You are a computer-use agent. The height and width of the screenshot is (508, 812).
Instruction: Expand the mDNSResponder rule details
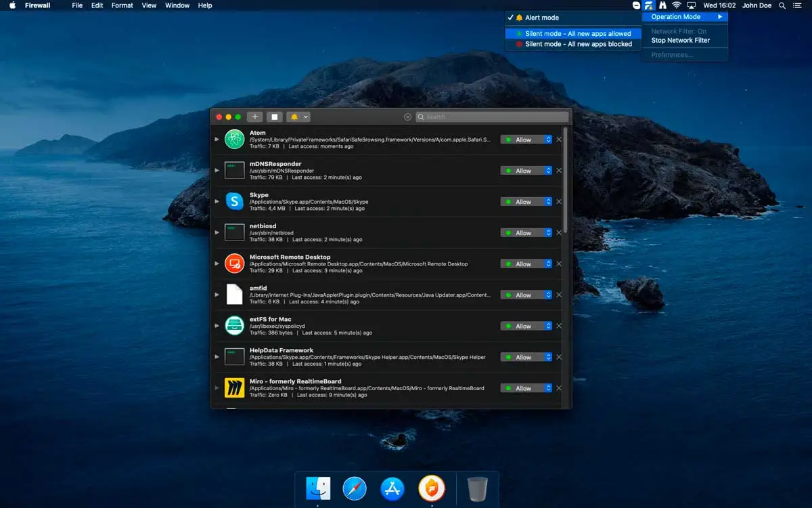point(218,170)
